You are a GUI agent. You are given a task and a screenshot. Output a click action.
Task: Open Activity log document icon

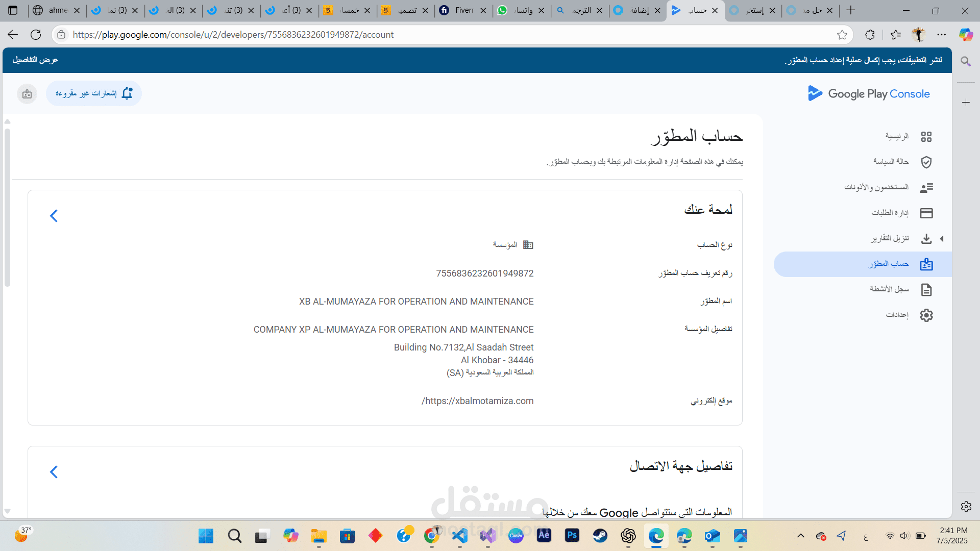(926, 290)
